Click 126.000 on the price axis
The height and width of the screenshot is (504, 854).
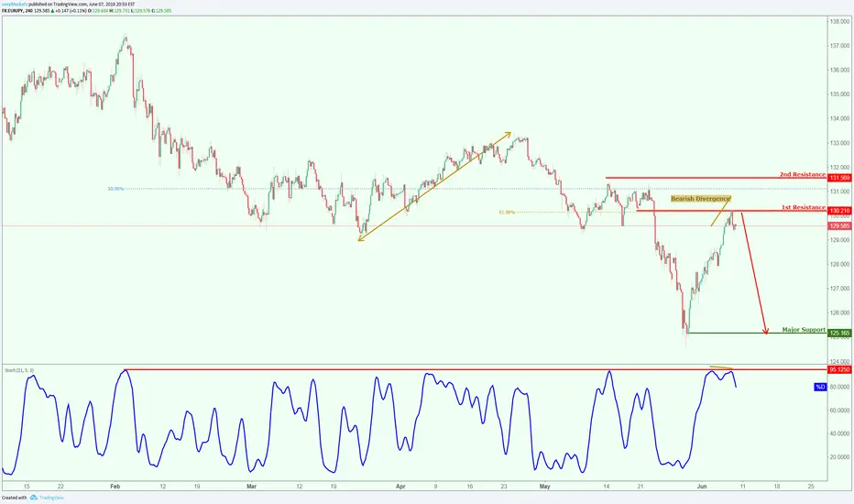pyautogui.click(x=841, y=312)
